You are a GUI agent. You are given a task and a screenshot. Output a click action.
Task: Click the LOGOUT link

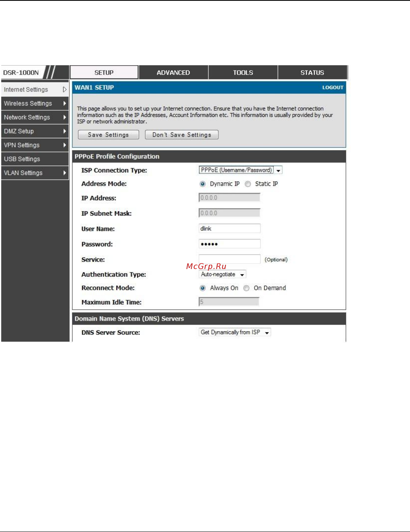[x=333, y=87]
